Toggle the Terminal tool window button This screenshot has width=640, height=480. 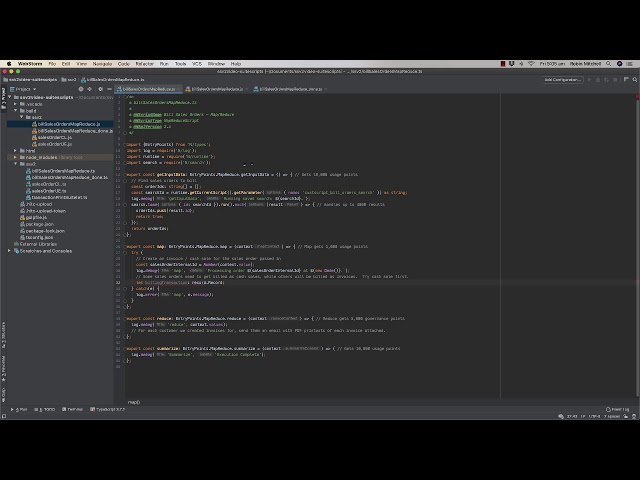pos(72,409)
